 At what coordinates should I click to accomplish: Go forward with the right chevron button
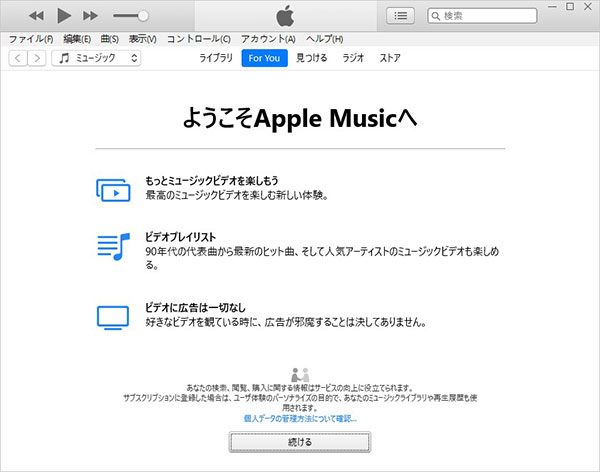(x=37, y=58)
